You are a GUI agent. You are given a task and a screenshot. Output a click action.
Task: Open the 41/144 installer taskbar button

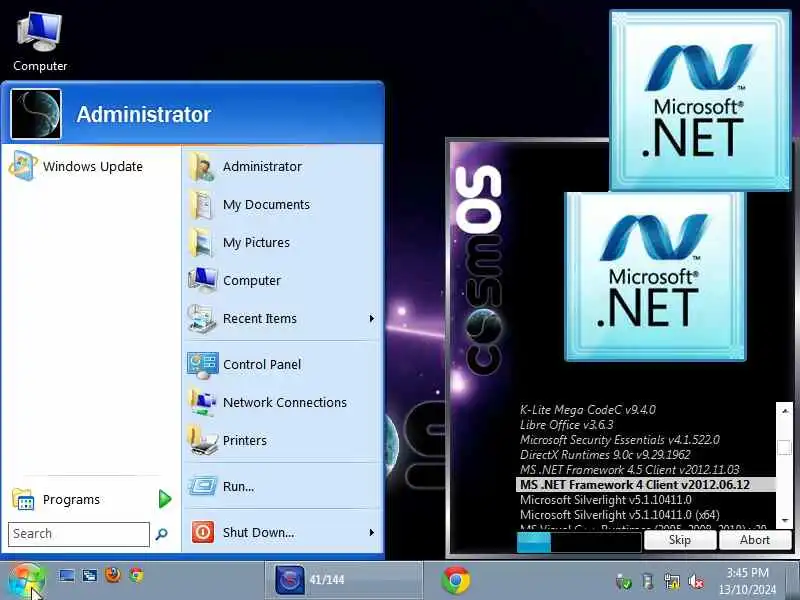pos(343,580)
